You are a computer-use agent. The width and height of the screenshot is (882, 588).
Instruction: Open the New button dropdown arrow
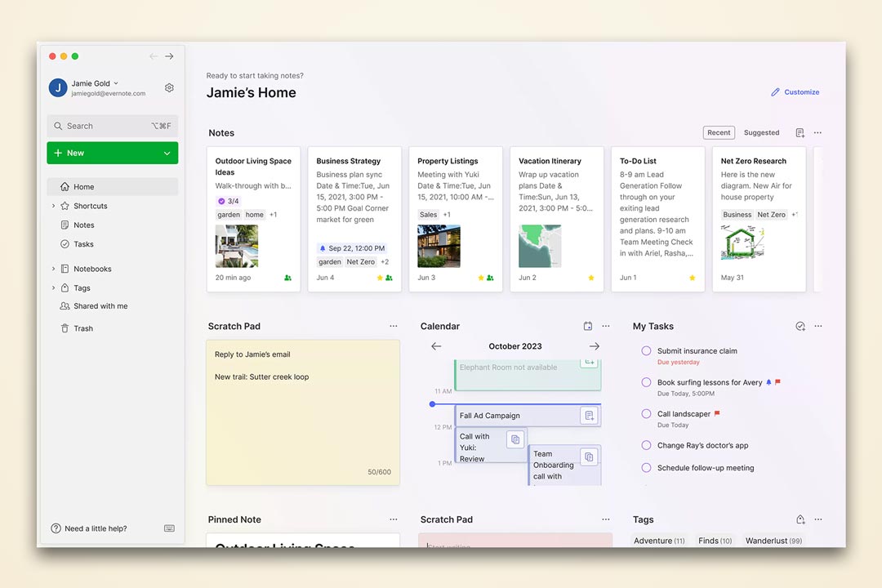tap(167, 154)
